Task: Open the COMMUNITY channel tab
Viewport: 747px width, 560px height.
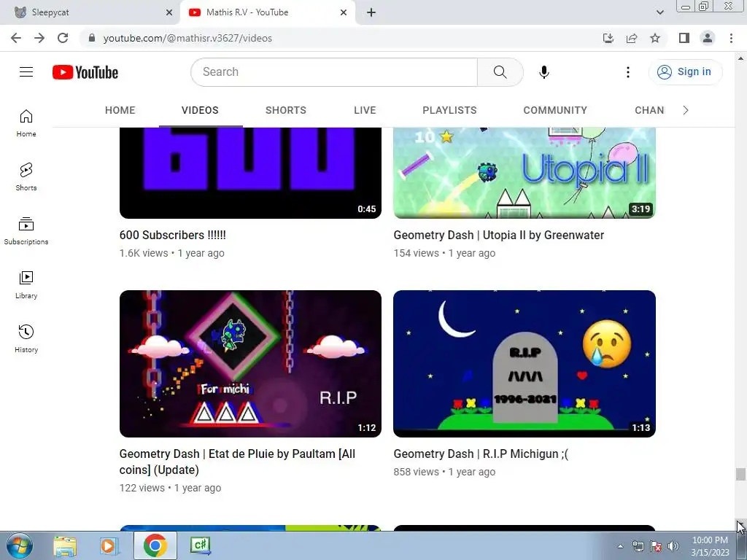Action: coord(555,111)
